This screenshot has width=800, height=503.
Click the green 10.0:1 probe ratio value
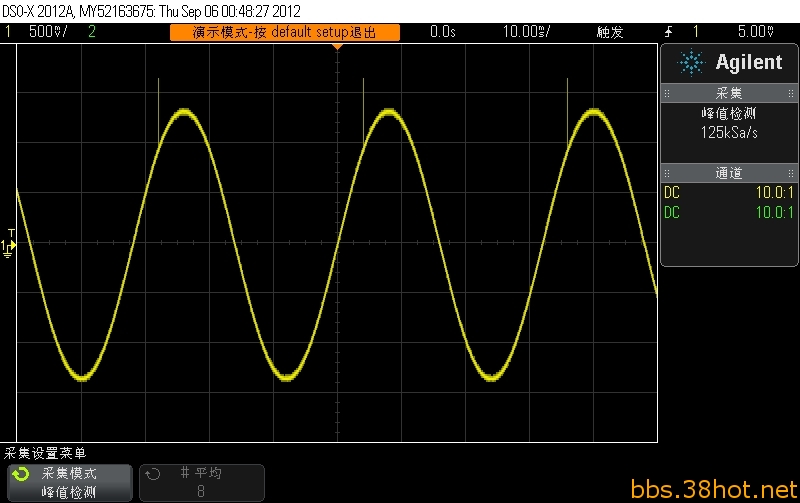(774, 212)
